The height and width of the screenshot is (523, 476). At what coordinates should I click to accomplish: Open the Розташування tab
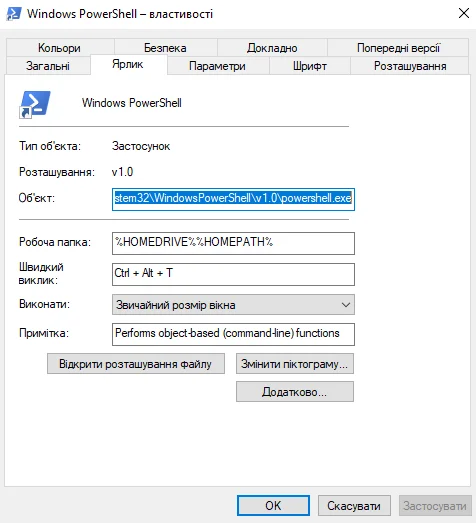410,66
